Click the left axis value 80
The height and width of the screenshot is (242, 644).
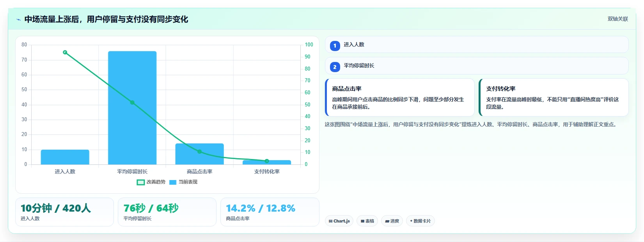[24, 45]
